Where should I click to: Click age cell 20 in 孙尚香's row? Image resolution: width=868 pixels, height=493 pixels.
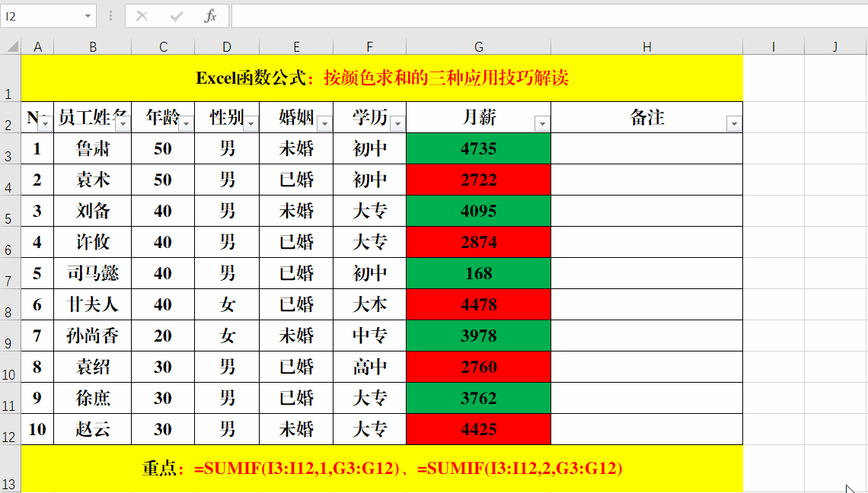point(163,336)
